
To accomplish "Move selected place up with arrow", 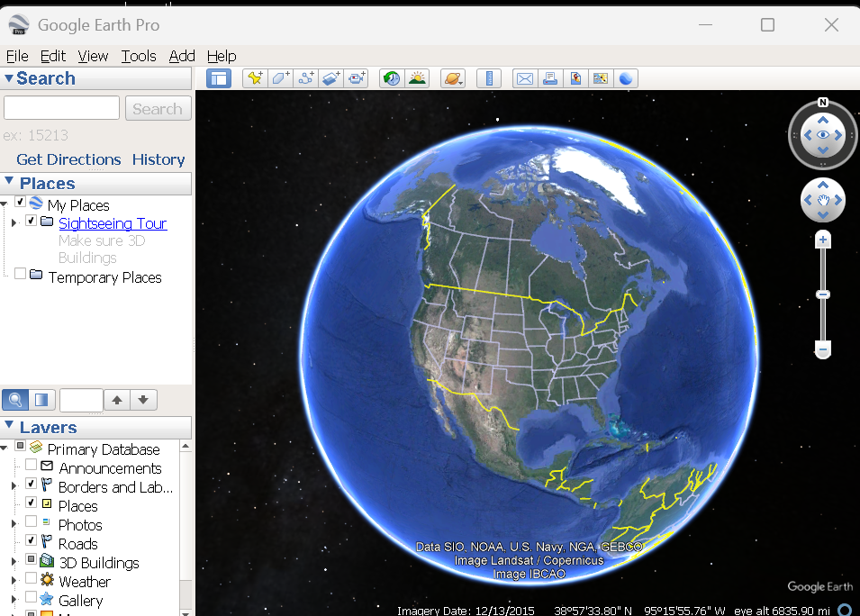I will (x=117, y=399).
